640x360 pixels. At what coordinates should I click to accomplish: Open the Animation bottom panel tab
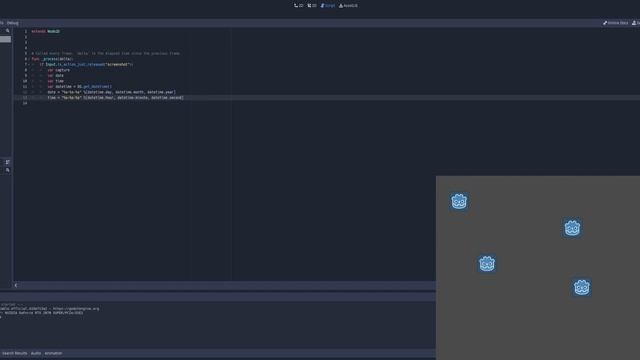(x=53, y=353)
